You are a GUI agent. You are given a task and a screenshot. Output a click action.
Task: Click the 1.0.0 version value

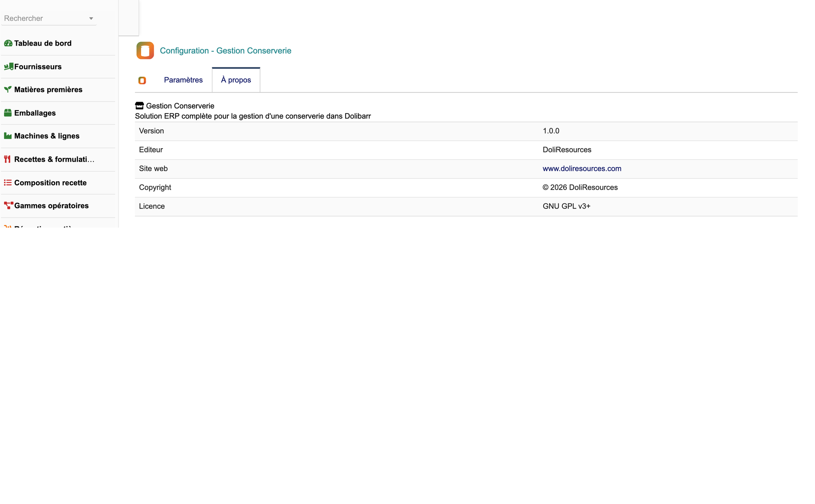point(551,131)
